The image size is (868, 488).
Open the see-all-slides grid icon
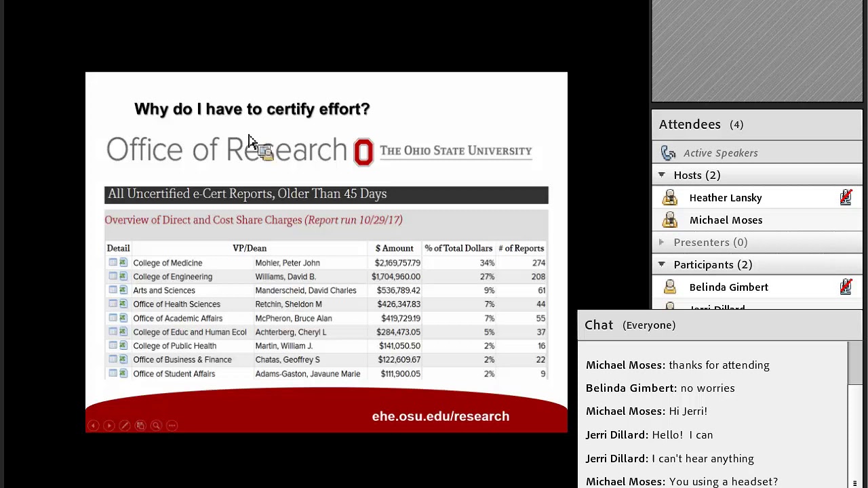(140, 426)
